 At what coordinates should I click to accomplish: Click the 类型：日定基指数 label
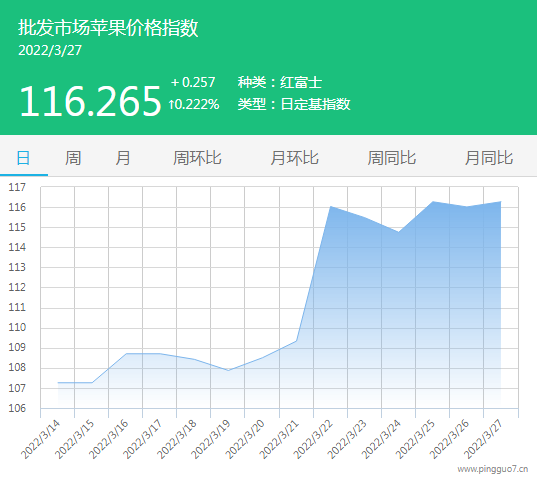pos(294,104)
